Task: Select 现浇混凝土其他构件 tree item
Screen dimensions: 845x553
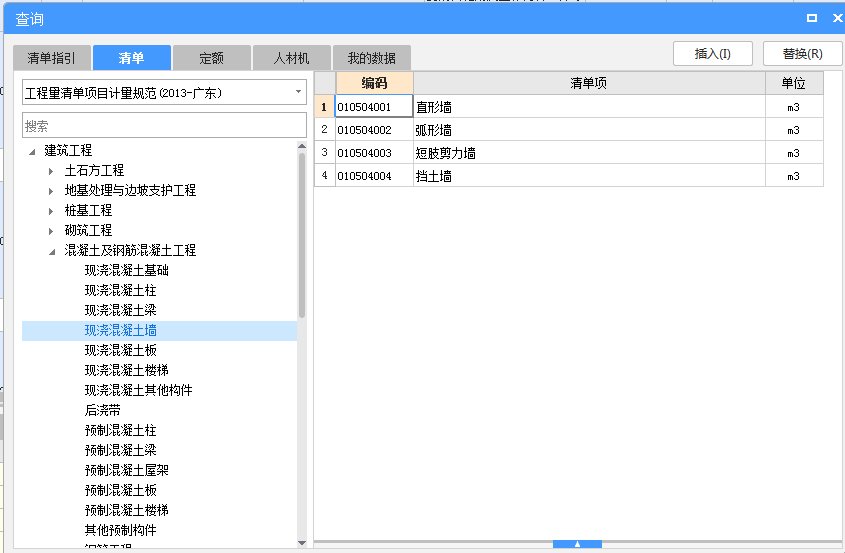Action: (x=138, y=390)
